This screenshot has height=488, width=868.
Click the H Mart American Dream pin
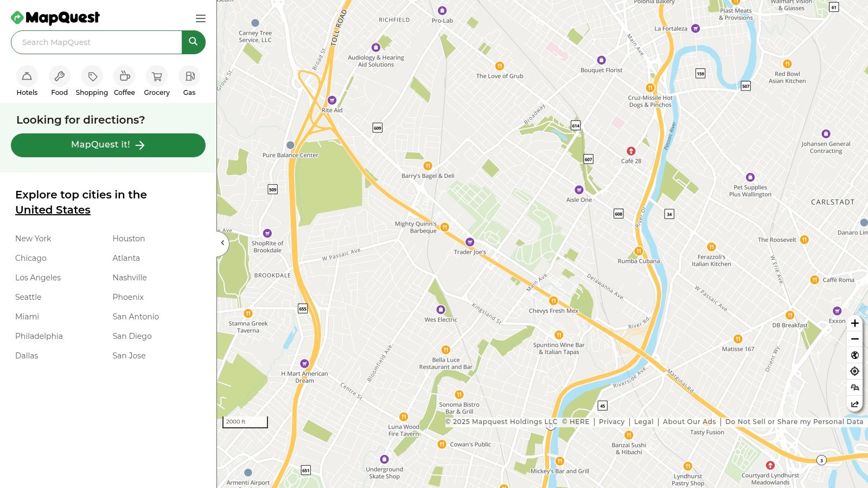coord(304,364)
